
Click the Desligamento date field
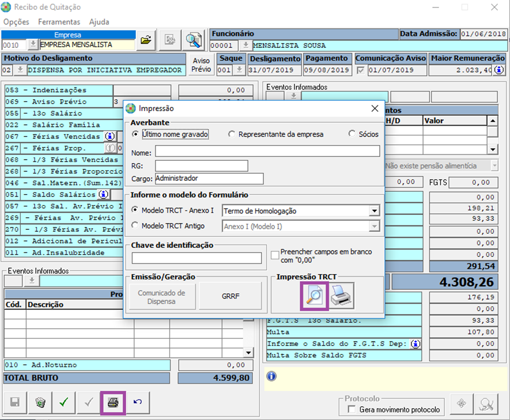point(274,70)
